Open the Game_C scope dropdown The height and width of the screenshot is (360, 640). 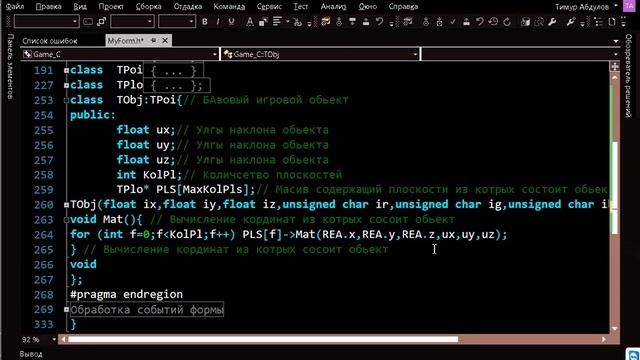click(x=120, y=54)
